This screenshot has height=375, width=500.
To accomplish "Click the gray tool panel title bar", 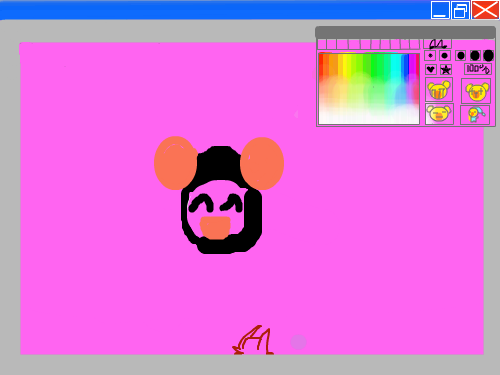I will (x=405, y=33).
